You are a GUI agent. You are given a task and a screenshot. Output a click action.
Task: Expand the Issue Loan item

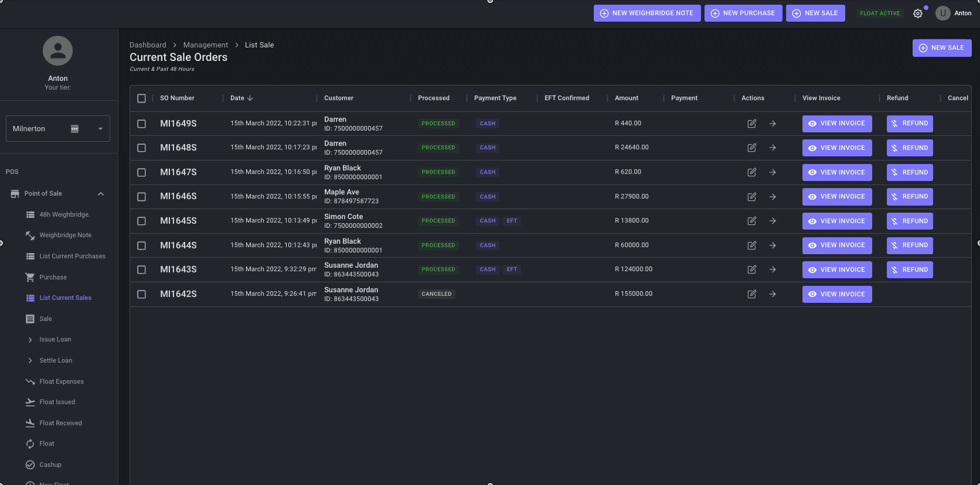click(30, 340)
